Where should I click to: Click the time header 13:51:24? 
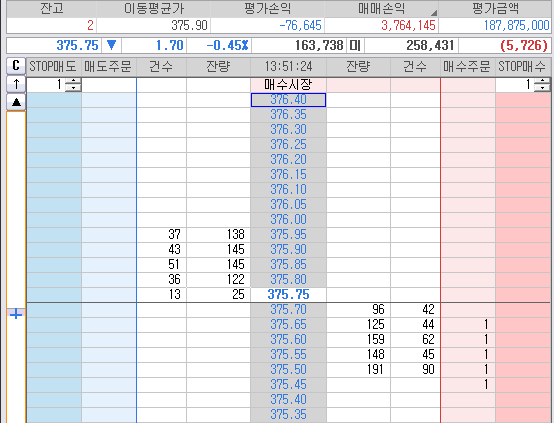point(288,66)
